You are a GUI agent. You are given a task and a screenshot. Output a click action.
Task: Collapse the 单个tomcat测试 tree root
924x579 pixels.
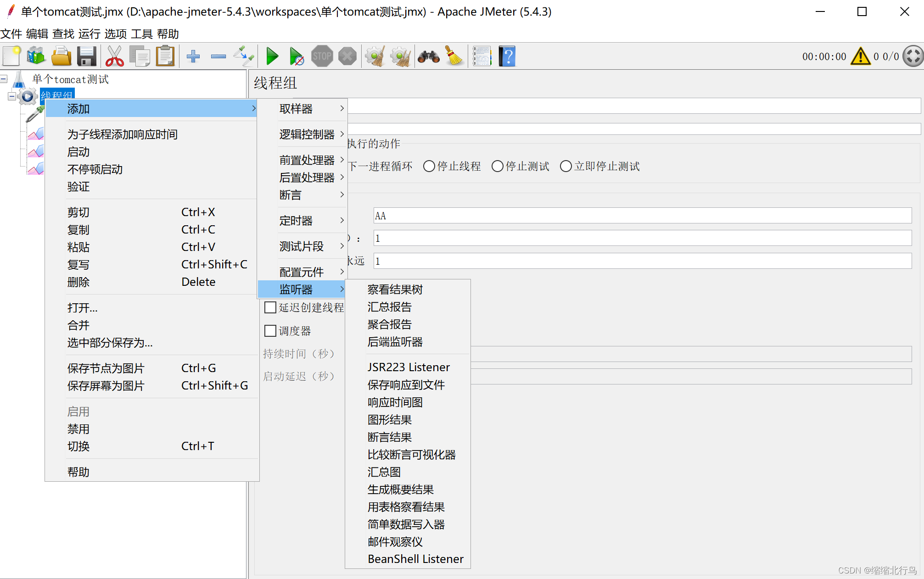pos(4,79)
